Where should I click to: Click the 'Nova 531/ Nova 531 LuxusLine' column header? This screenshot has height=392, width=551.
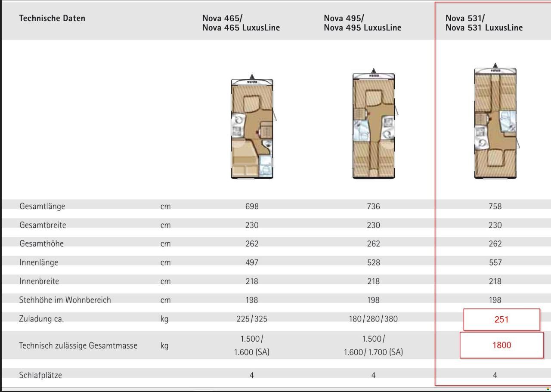click(484, 23)
